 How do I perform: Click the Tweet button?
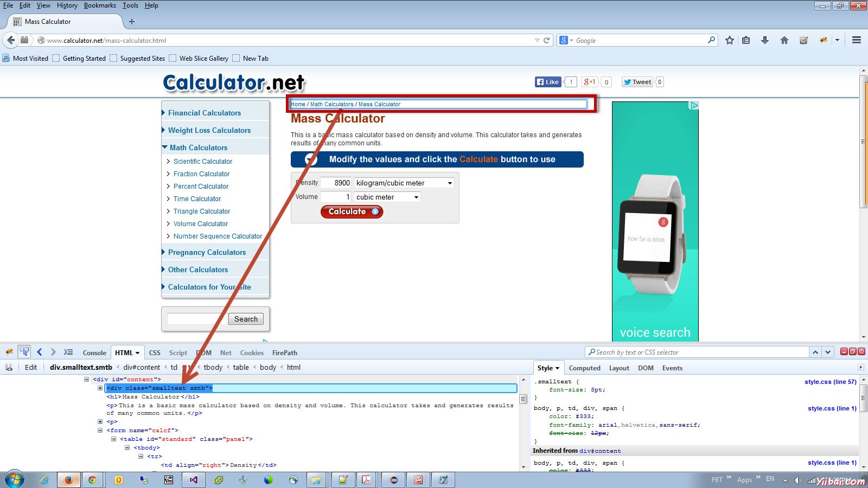tap(636, 81)
